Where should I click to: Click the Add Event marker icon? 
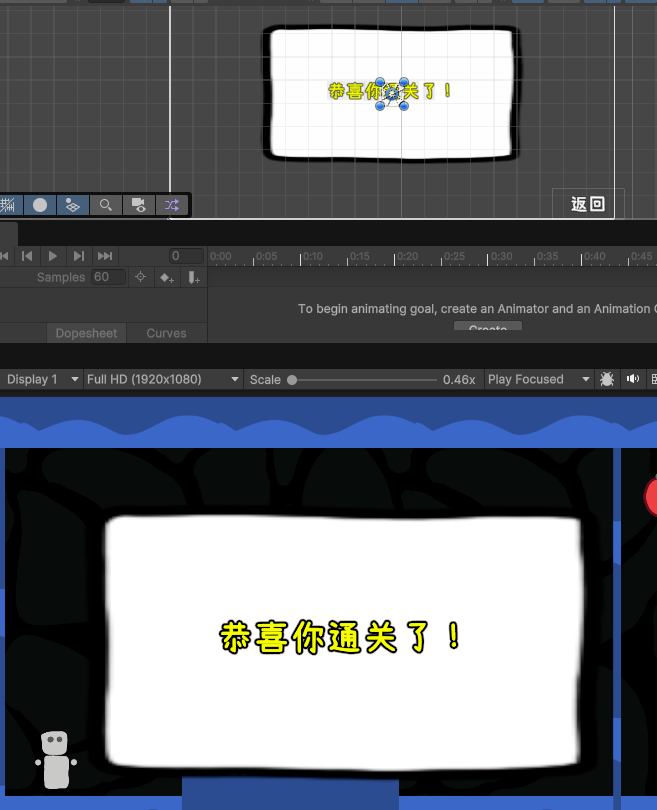194,278
